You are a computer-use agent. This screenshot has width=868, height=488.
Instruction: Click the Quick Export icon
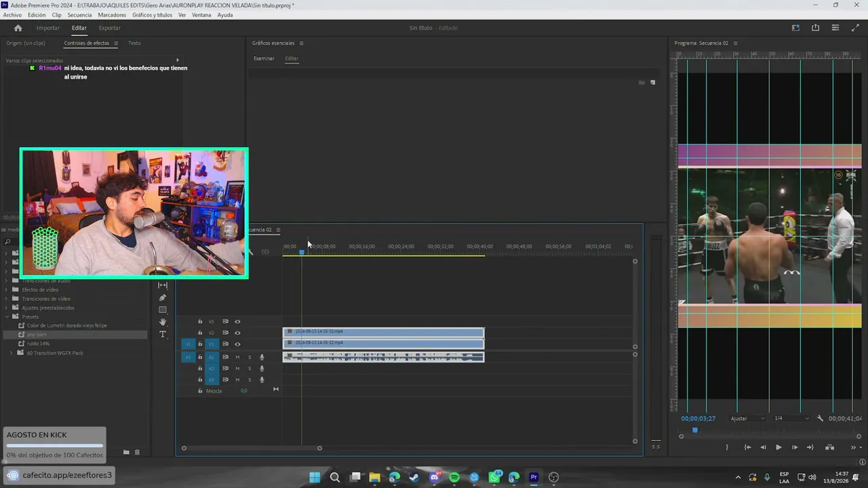tap(815, 28)
